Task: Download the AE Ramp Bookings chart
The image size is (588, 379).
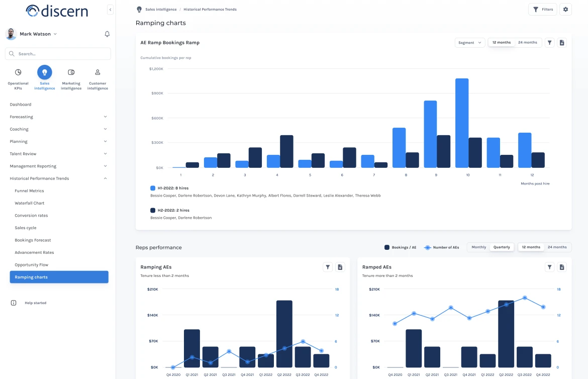Action: (x=562, y=43)
